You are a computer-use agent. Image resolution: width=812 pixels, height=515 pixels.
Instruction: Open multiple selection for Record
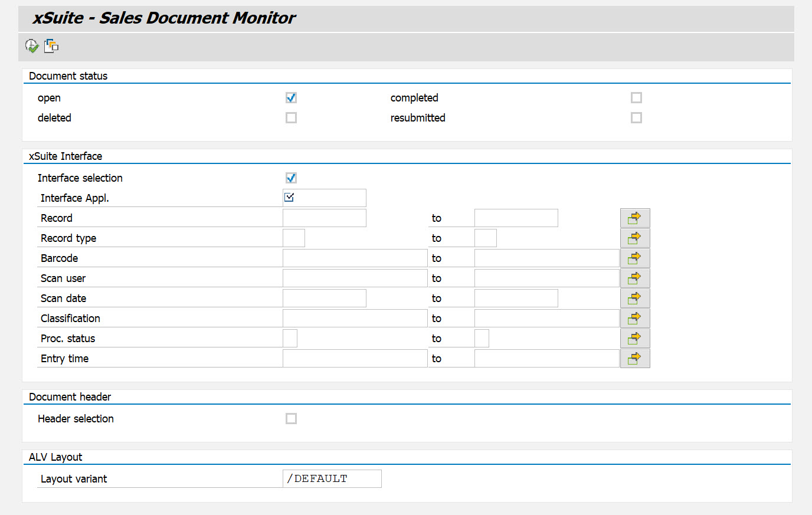[x=634, y=217]
